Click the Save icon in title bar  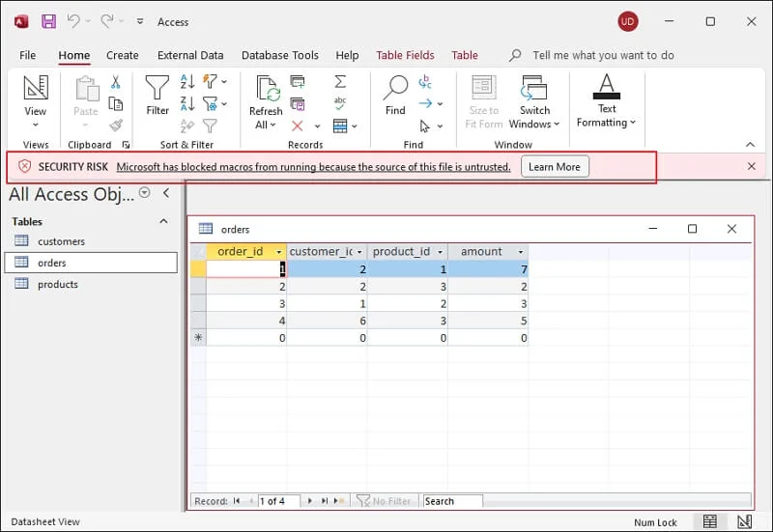[x=48, y=21]
